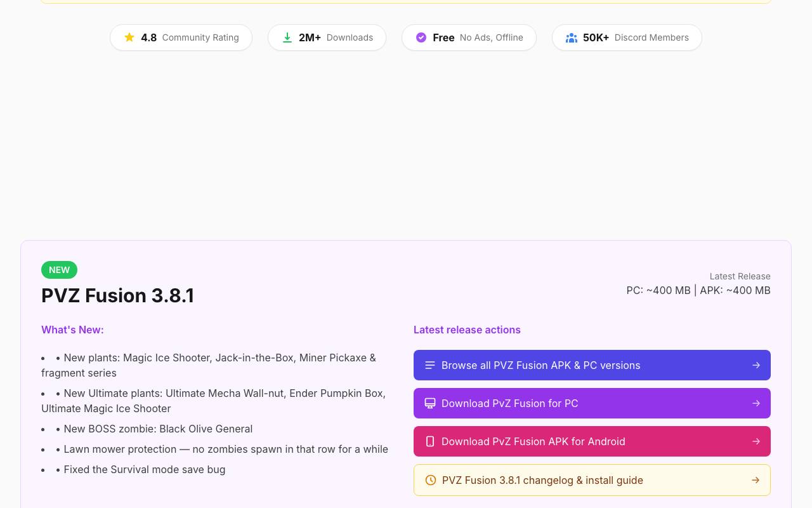
Task: Choose Download PvZ Fusion APK for Android
Action: (x=592, y=441)
